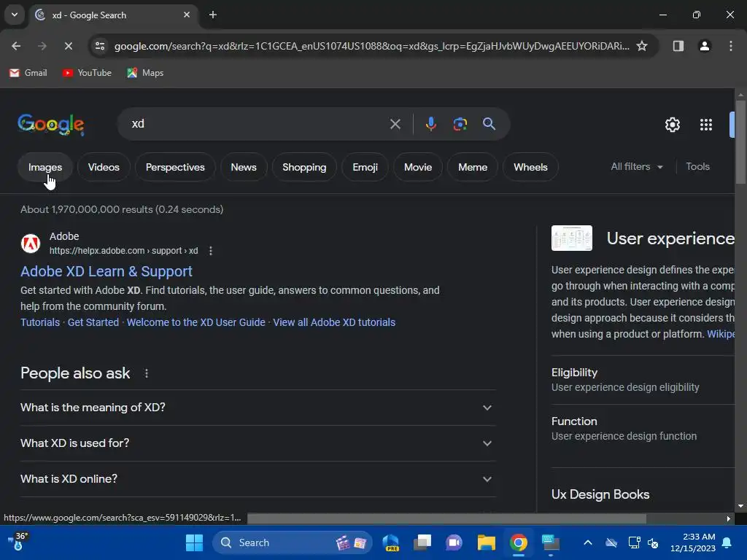The width and height of the screenshot is (747, 560).
Task: Click the vertical page scrollbar
Action: pyautogui.click(x=740, y=143)
